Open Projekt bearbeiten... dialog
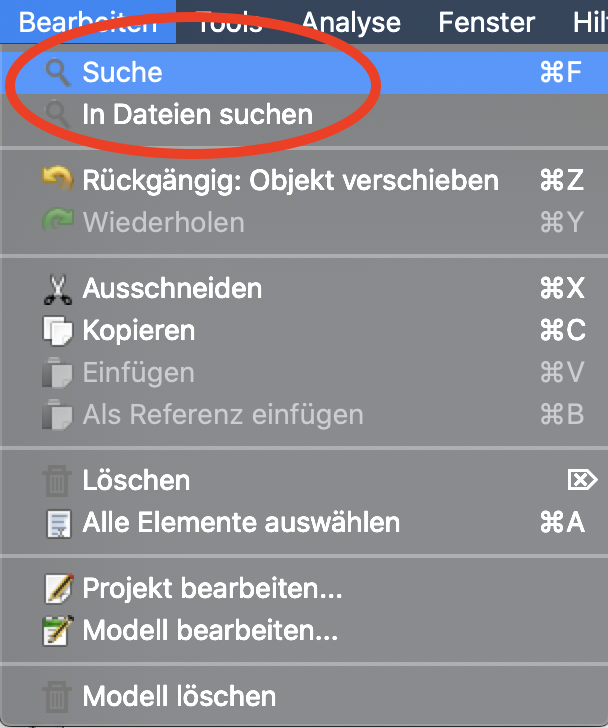Viewport: 608px width, 728px height. pos(304,588)
